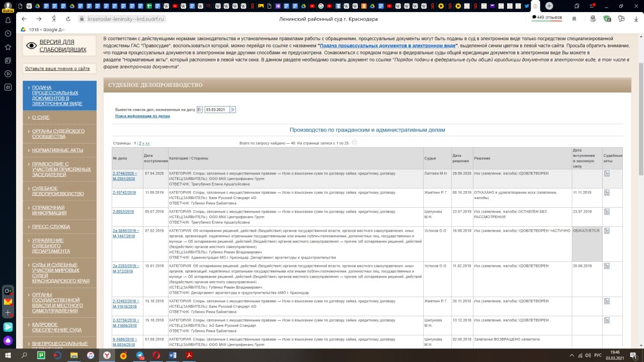644x362 pixels.
Task: Open the calendar date picker icon
Action: click(200, 110)
